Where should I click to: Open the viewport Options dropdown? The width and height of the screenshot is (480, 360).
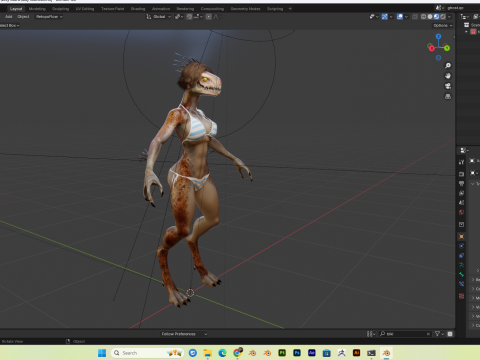(443, 26)
